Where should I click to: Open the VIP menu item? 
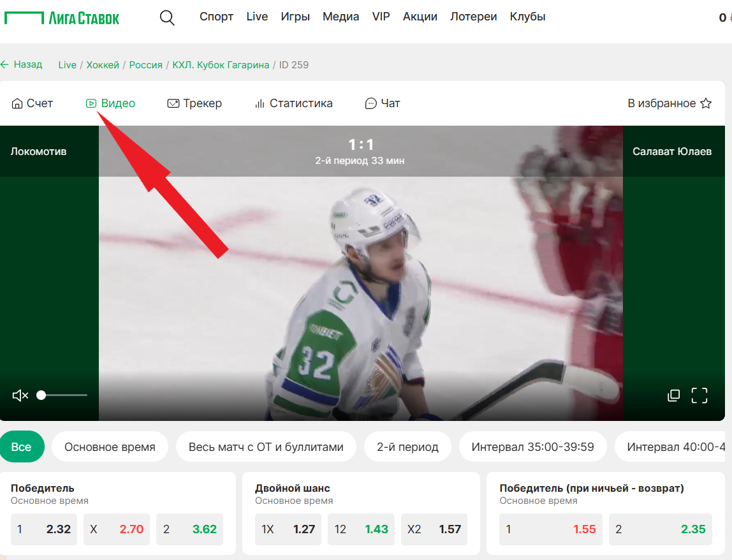381,17
